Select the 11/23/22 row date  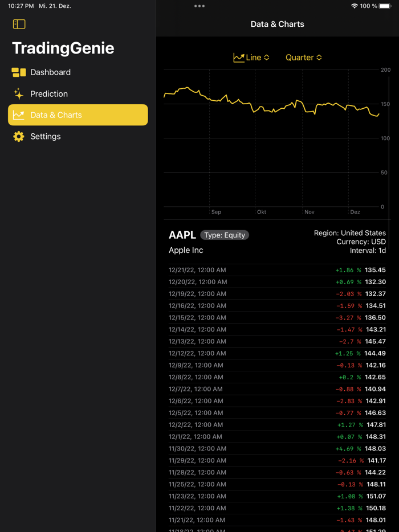[x=197, y=496]
